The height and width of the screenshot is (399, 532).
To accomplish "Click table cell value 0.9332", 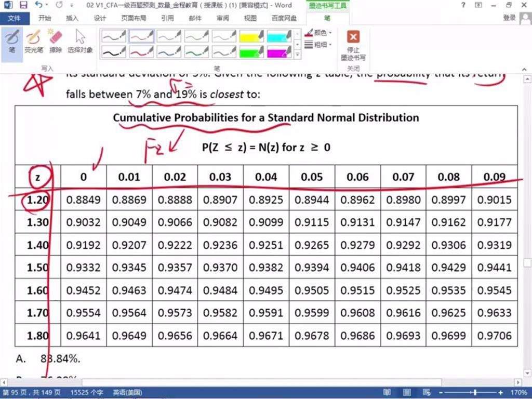I will pyautogui.click(x=83, y=268).
